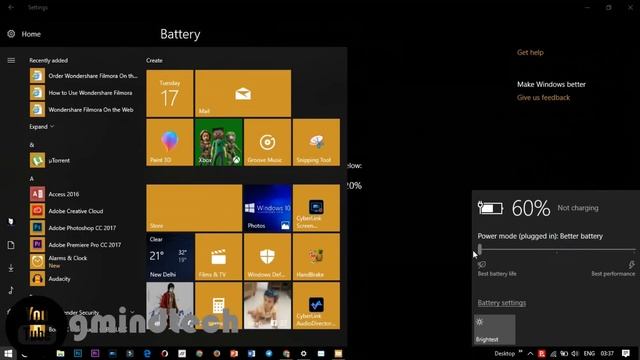Viewport: 640px width, 360px height.
Task: Open Premiere Pro from the taskbar
Action: click(x=95, y=353)
